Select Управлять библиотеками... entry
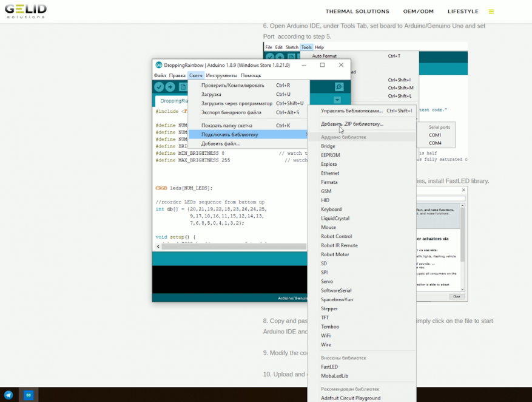The width and height of the screenshot is (532, 402). point(362,111)
